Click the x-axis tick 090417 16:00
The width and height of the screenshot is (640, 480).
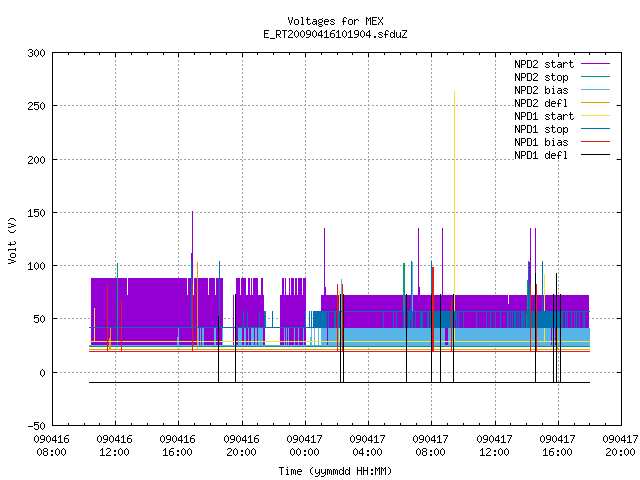tap(558, 446)
